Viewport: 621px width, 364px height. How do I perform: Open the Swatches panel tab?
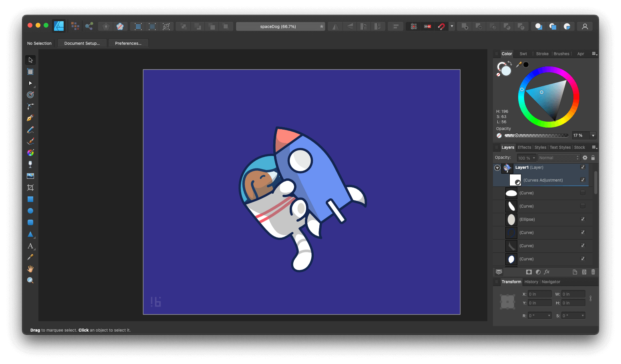pos(523,53)
